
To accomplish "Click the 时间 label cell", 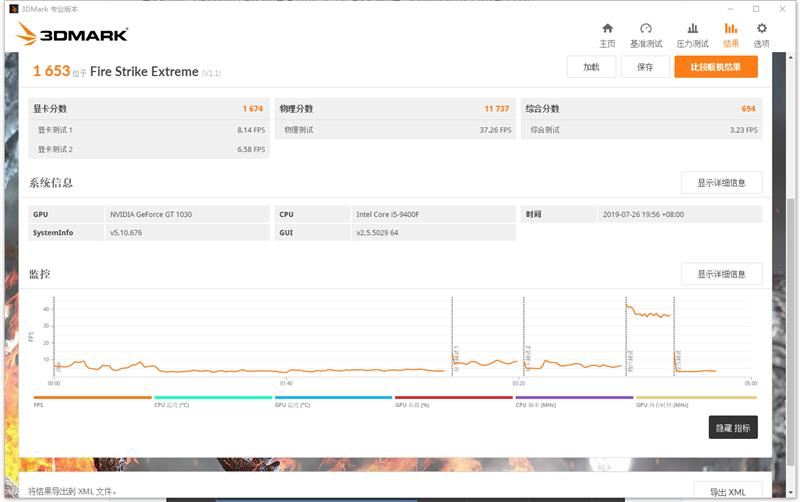I will pos(558,214).
